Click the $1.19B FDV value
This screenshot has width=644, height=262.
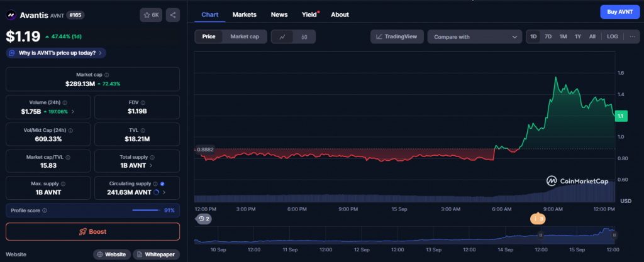point(137,111)
